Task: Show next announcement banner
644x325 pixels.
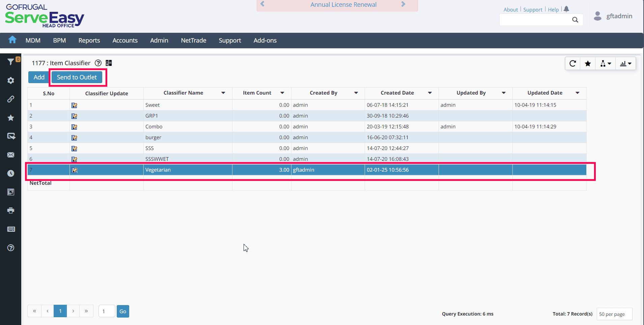Action: (403, 4)
